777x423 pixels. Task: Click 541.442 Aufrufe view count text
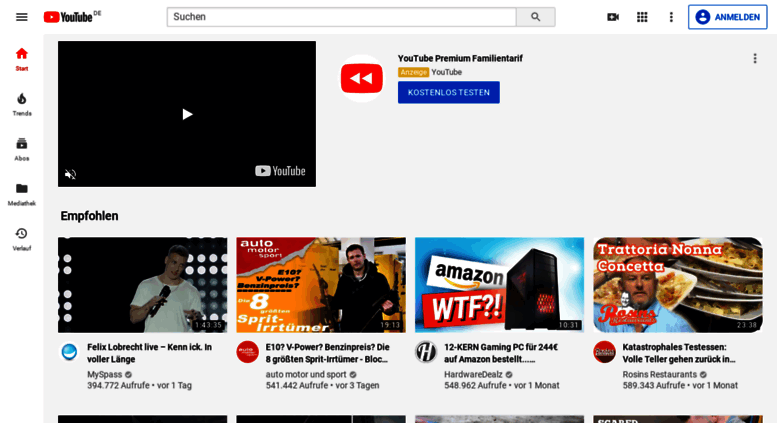(x=297, y=385)
